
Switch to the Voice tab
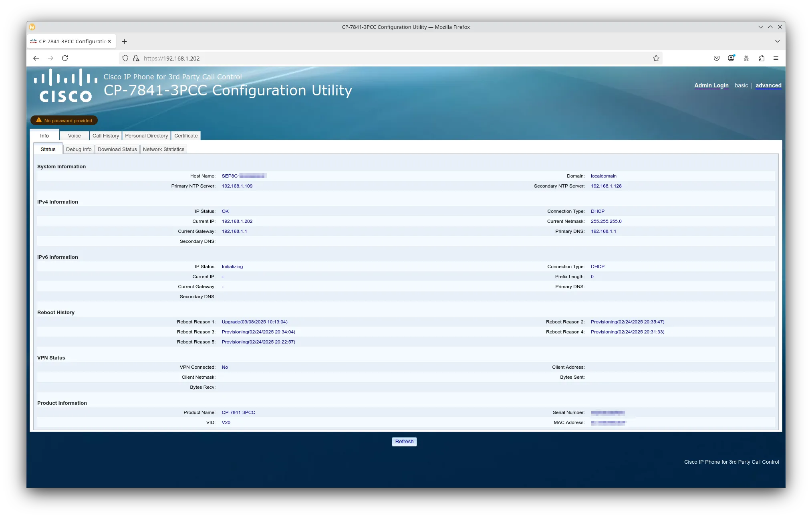tap(75, 136)
